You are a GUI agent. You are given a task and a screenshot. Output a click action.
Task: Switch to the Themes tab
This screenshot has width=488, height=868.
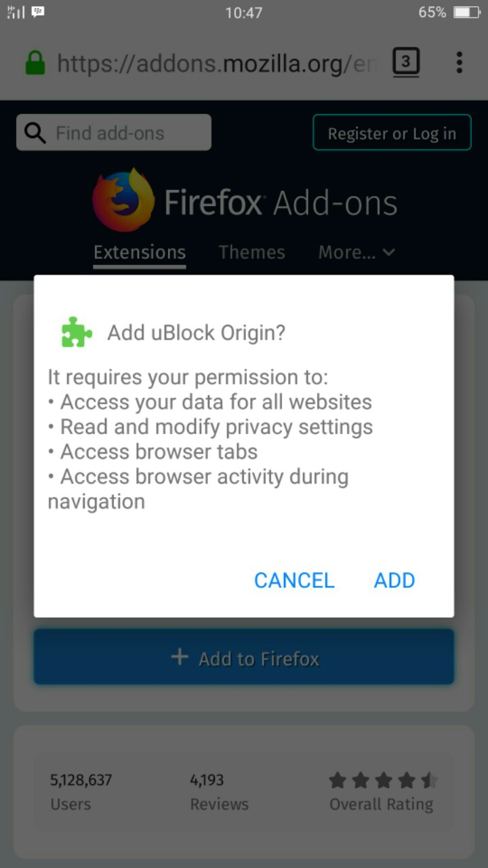pyautogui.click(x=251, y=252)
